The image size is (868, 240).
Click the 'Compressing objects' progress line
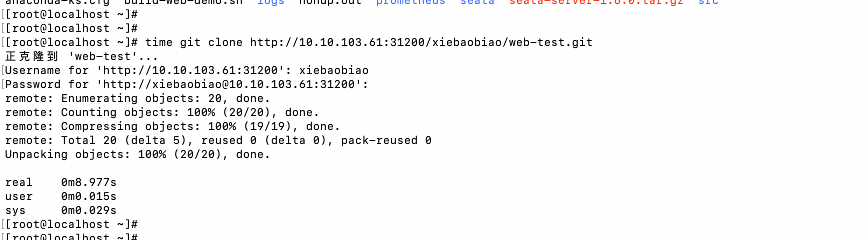click(172, 126)
